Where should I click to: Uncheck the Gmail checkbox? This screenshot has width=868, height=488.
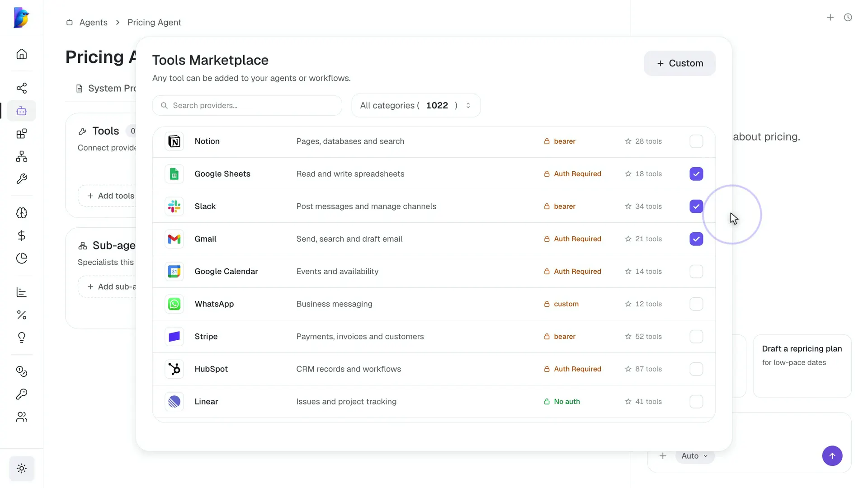pyautogui.click(x=696, y=239)
